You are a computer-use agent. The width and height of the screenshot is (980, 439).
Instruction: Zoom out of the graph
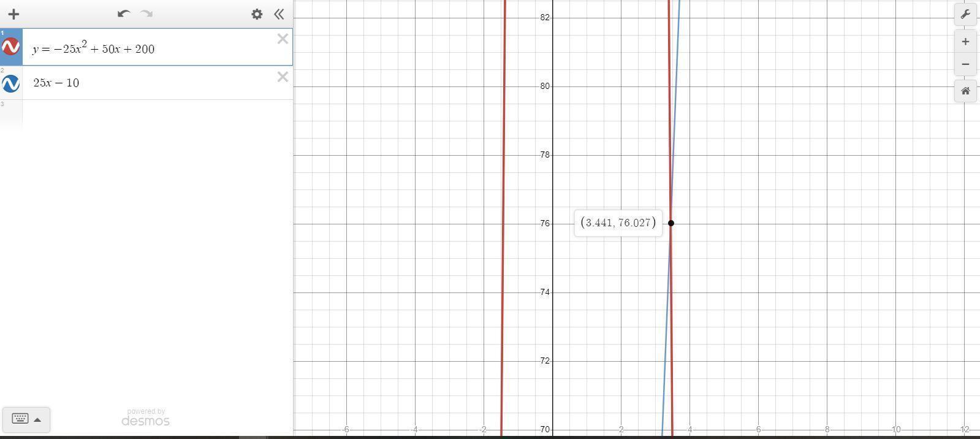tap(965, 64)
